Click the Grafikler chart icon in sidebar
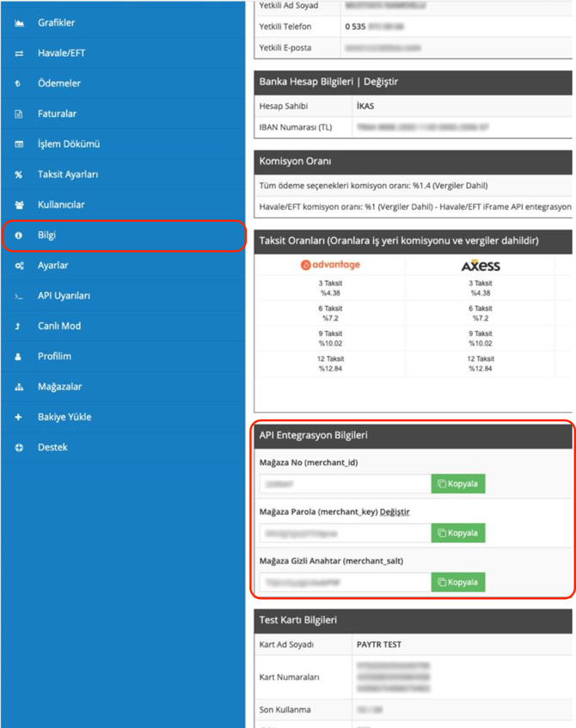Image resolution: width=576 pixels, height=728 pixels. pos(19,23)
